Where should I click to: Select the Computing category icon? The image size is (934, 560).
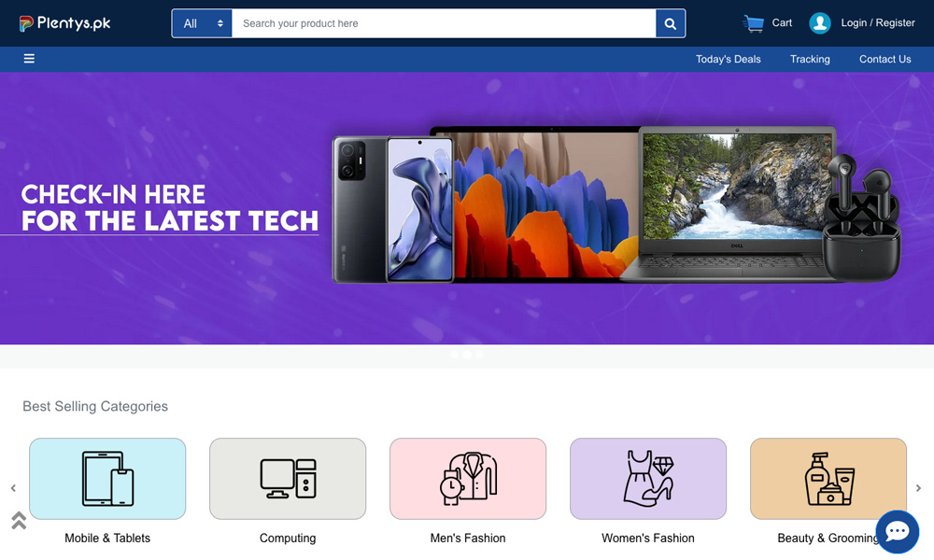[288, 478]
